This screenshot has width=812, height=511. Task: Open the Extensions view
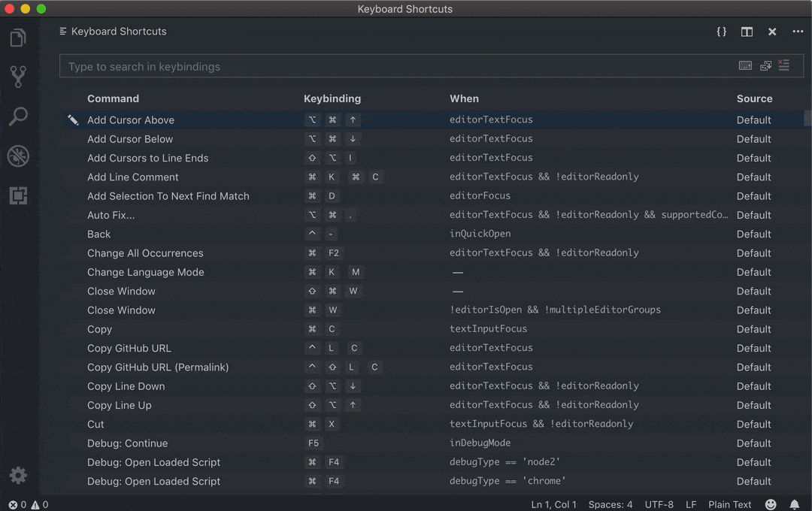(18, 195)
